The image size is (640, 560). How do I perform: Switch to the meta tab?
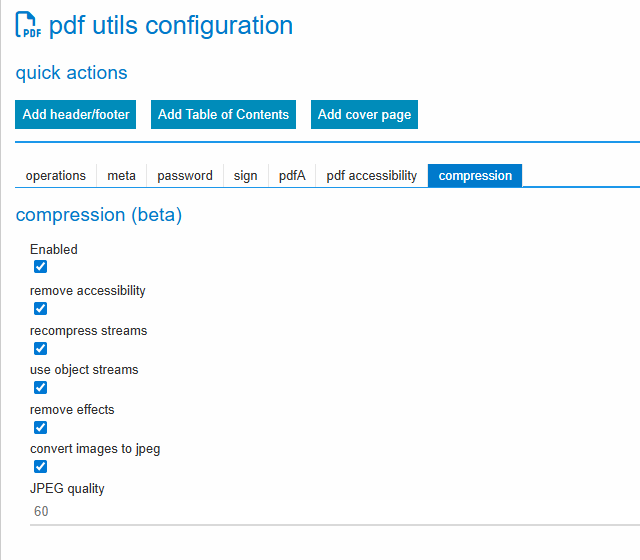122,175
